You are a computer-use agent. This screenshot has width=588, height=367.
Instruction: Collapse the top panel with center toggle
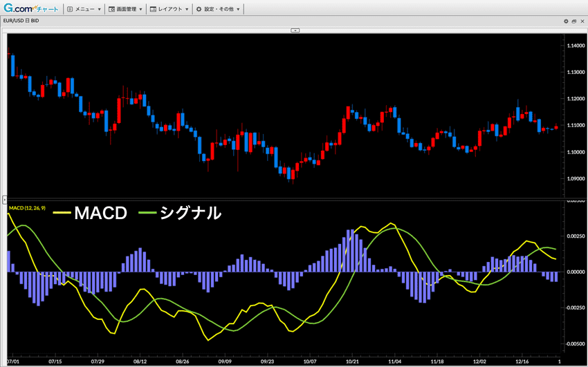(295, 30)
